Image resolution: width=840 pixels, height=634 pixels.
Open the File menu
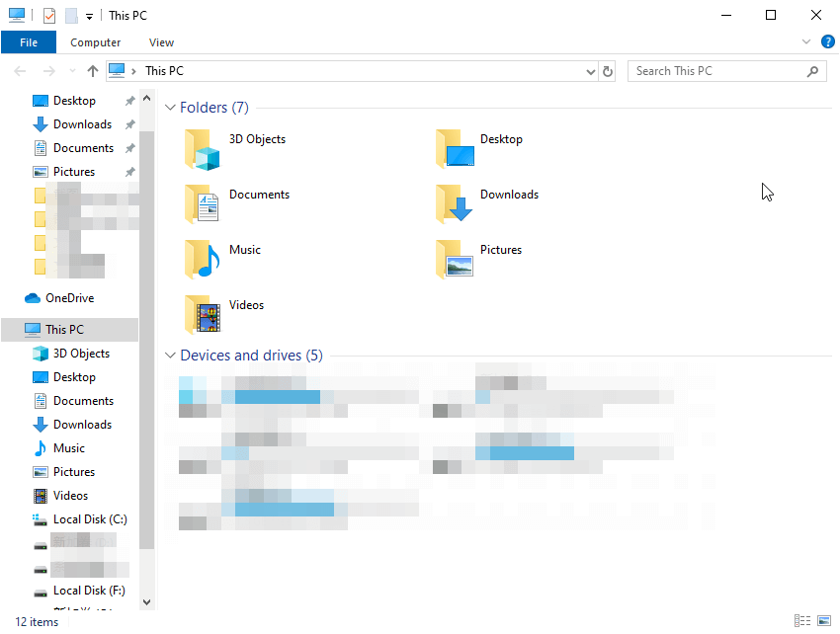pyautogui.click(x=29, y=41)
